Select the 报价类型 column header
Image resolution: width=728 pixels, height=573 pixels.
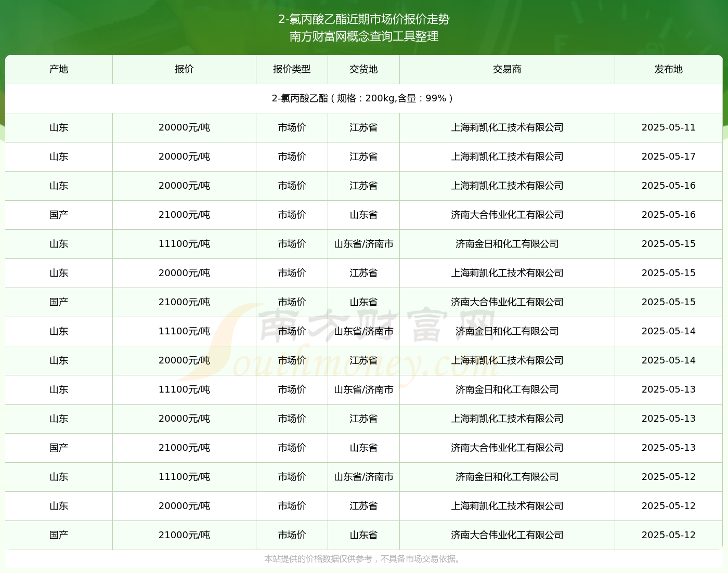[292, 69]
